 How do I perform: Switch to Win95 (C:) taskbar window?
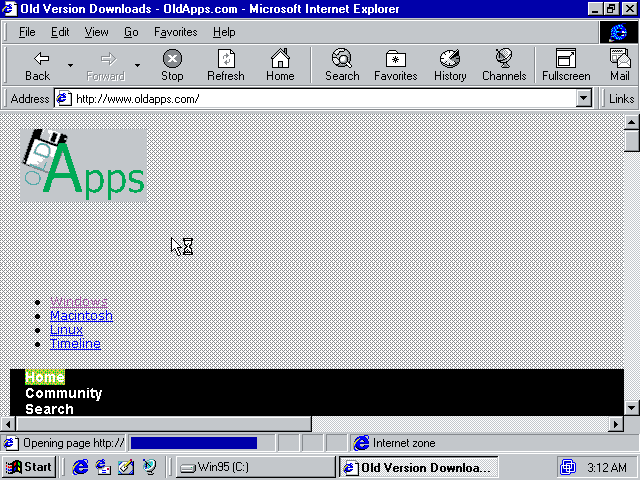click(x=256, y=467)
